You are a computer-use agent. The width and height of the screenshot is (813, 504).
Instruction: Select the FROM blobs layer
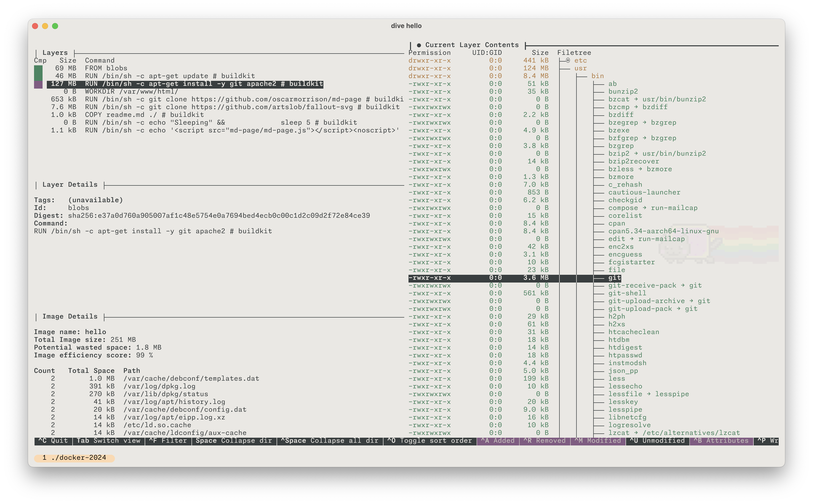coord(106,68)
